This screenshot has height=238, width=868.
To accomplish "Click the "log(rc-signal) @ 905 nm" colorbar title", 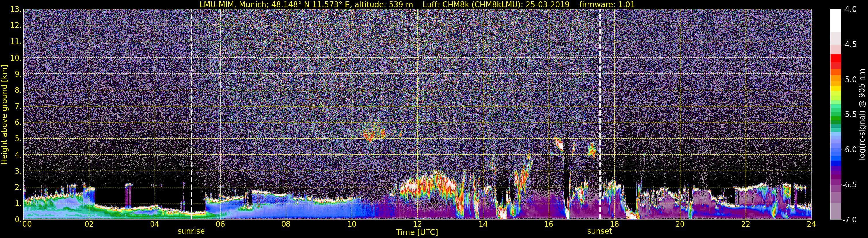I will pos(862,114).
